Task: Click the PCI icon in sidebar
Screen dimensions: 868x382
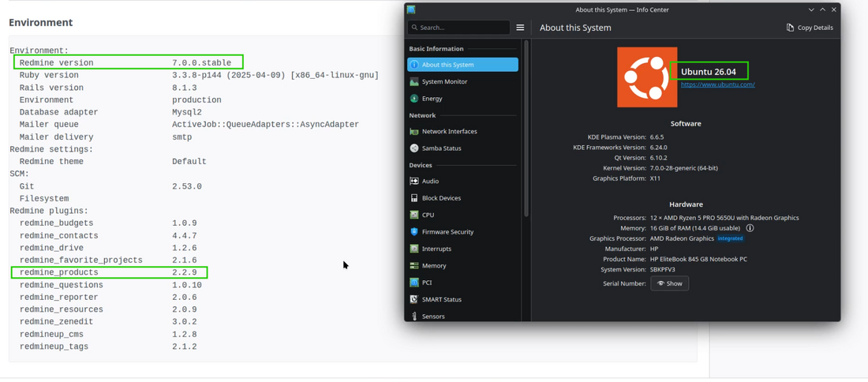Action: click(414, 283)
